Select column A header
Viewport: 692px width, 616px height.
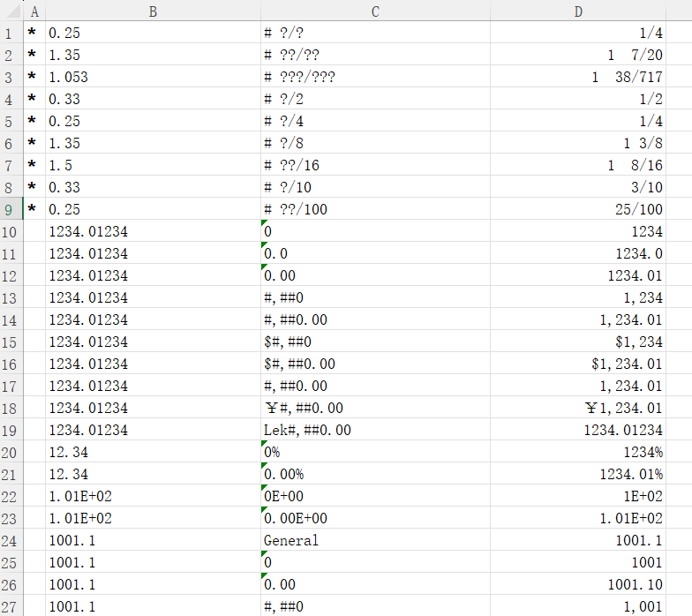[x=34, y=11]
